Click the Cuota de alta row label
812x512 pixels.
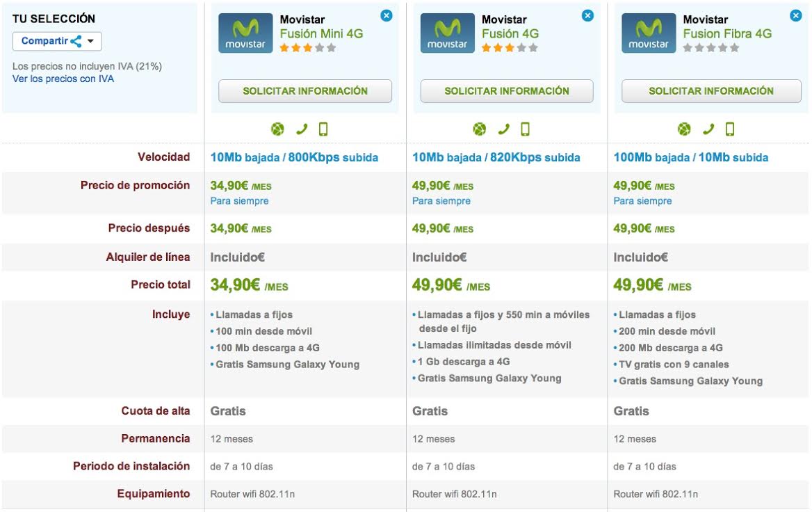click(155, 411)
